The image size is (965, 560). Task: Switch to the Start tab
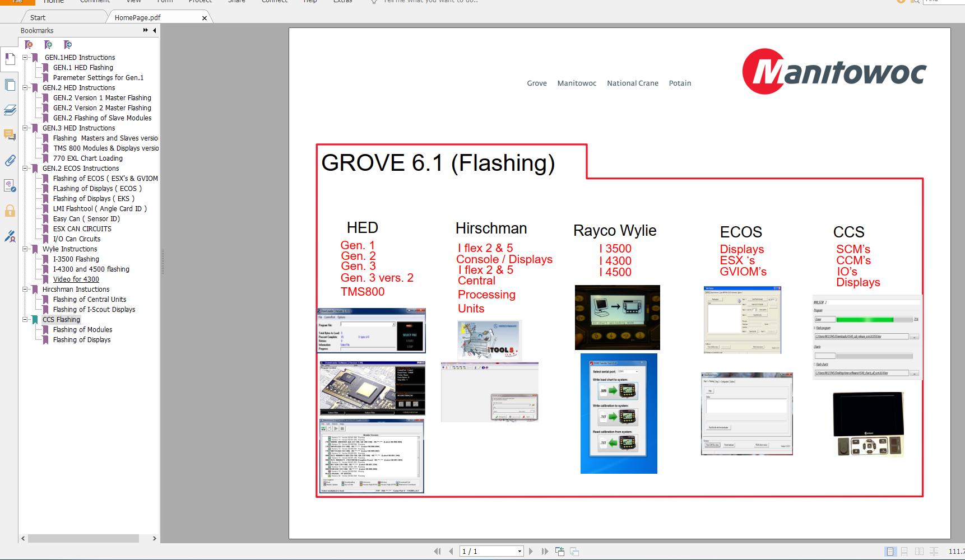pos(38,17)
